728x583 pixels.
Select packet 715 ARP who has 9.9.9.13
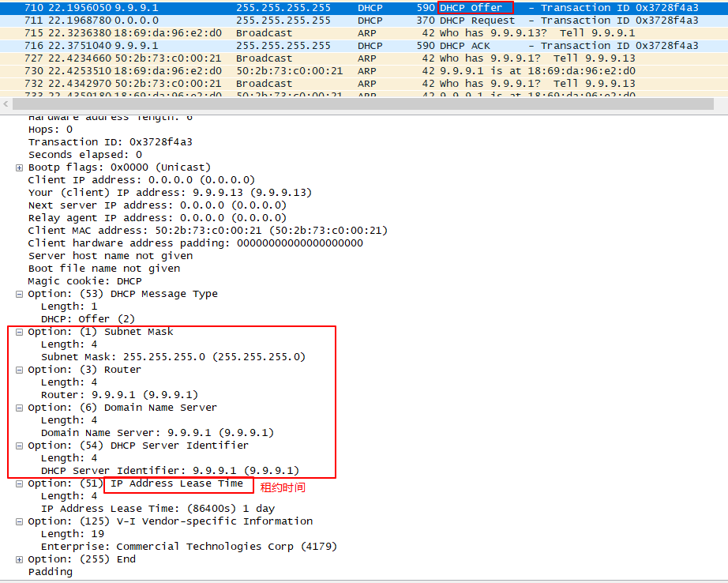coord(364,33)
